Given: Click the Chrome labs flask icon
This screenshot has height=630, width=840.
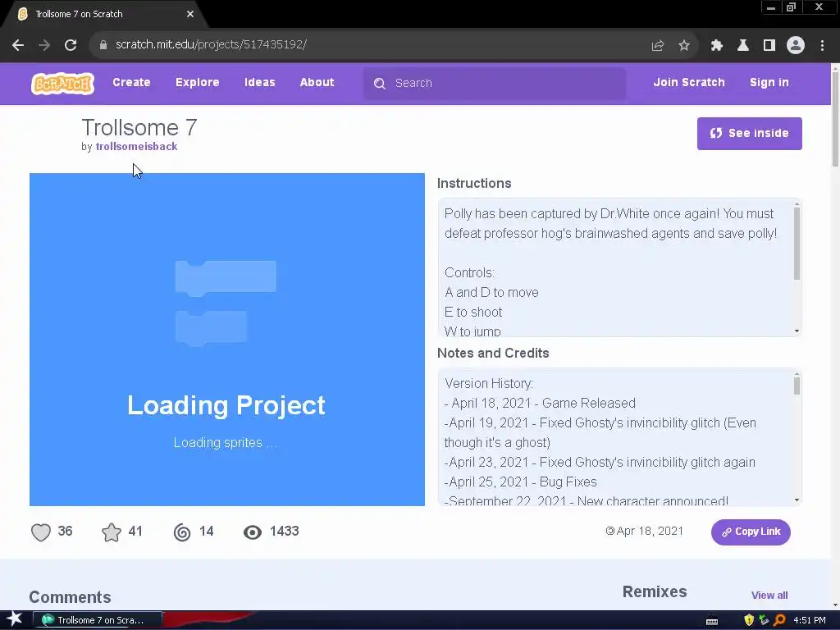Looking at the screenshot, I should 743,46.
